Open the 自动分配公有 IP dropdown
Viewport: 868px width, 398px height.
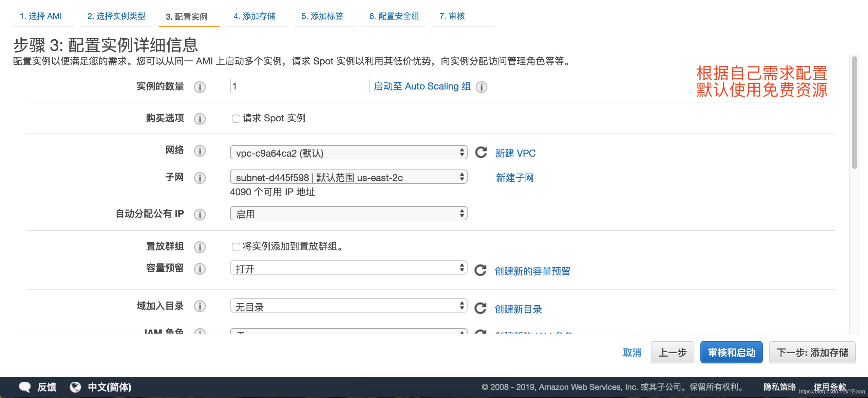[x=348, y=214]
